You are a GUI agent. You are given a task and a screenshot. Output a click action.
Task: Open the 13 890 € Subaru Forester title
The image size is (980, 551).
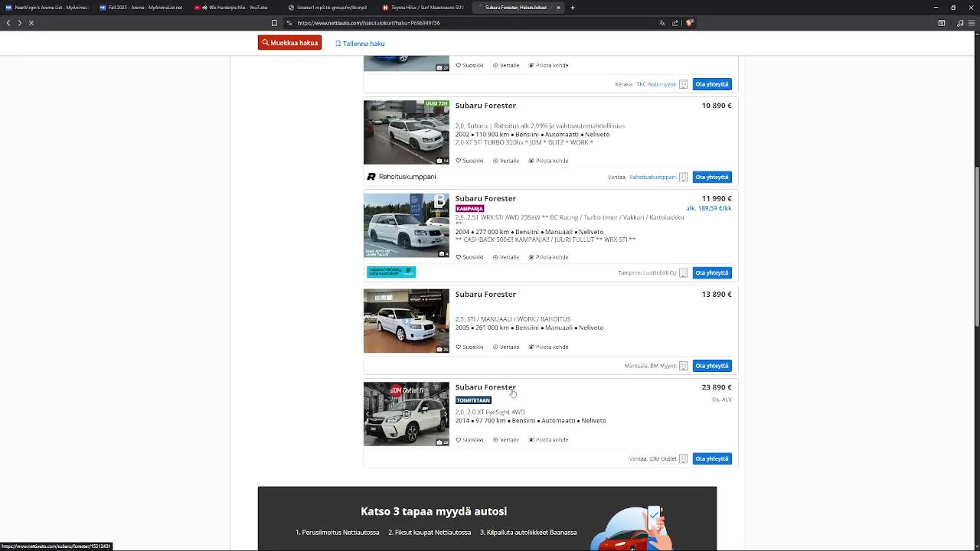[x=485, y=295]
